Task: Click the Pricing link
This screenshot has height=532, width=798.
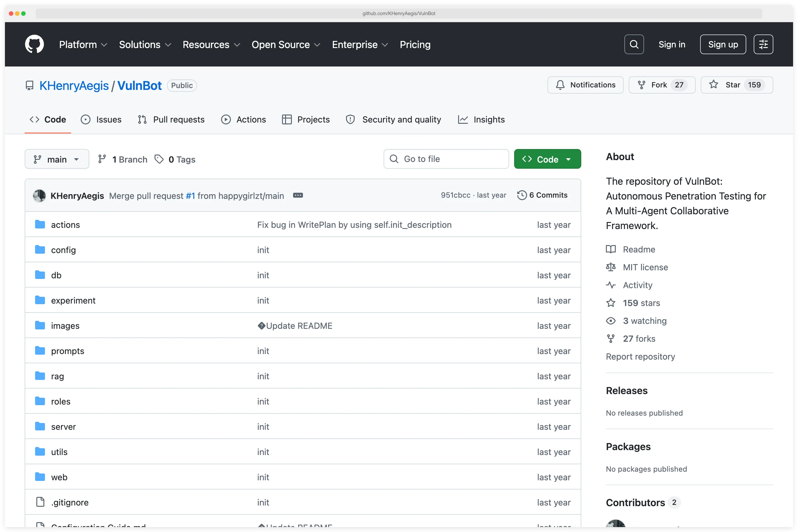Action: coord(415,44)
